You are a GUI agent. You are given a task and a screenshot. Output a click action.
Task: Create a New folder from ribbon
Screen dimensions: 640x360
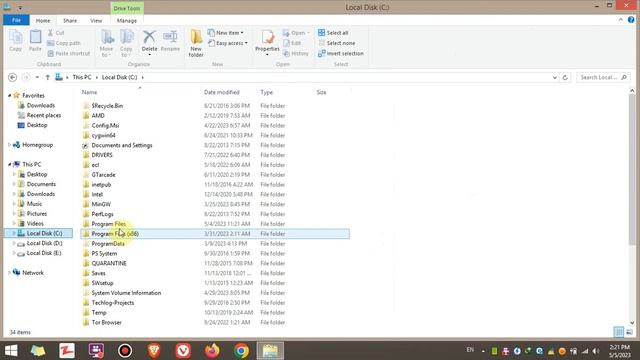pos(196,43)
